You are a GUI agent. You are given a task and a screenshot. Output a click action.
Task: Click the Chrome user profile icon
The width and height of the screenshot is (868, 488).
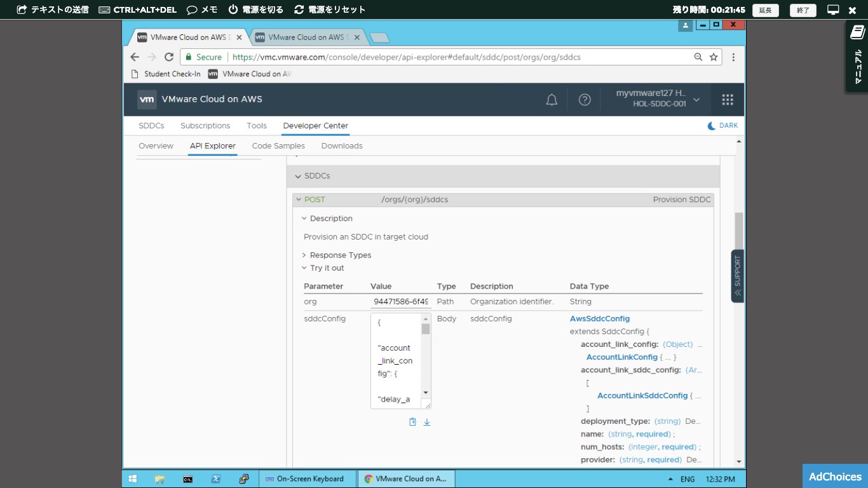tap(685, 25)
